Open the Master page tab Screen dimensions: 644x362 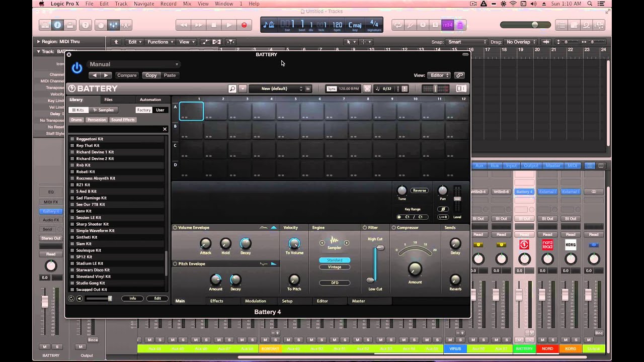point(359,301)
